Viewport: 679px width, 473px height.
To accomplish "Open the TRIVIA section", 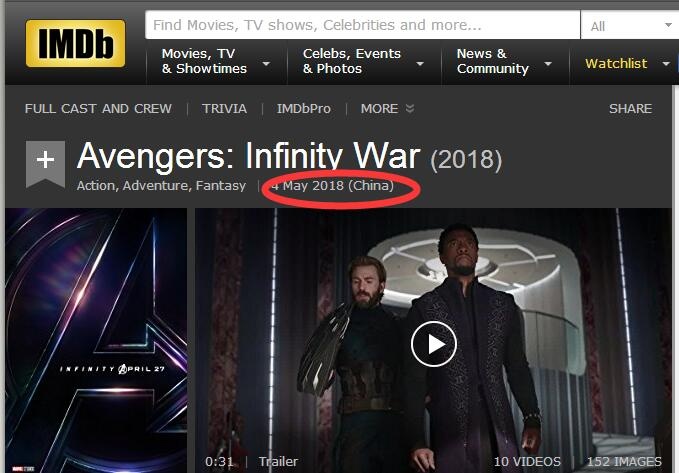I will pos(224,108).
